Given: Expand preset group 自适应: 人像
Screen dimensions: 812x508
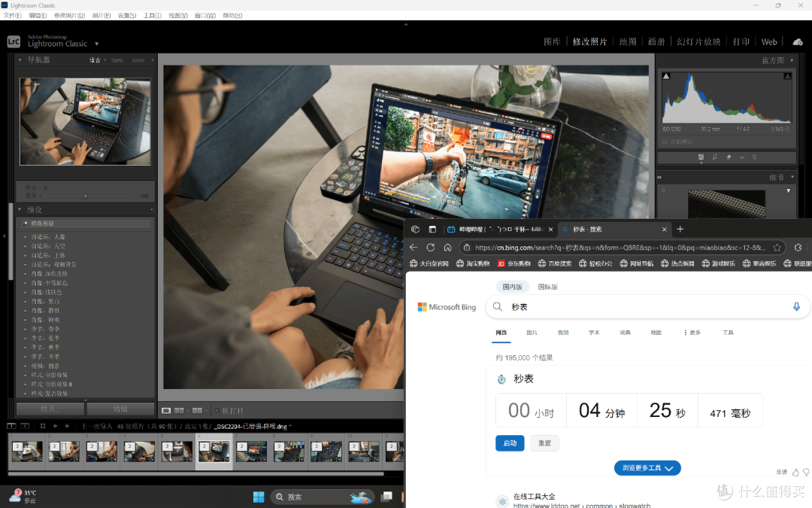Looking at the screenshot, I should point(25,237).
